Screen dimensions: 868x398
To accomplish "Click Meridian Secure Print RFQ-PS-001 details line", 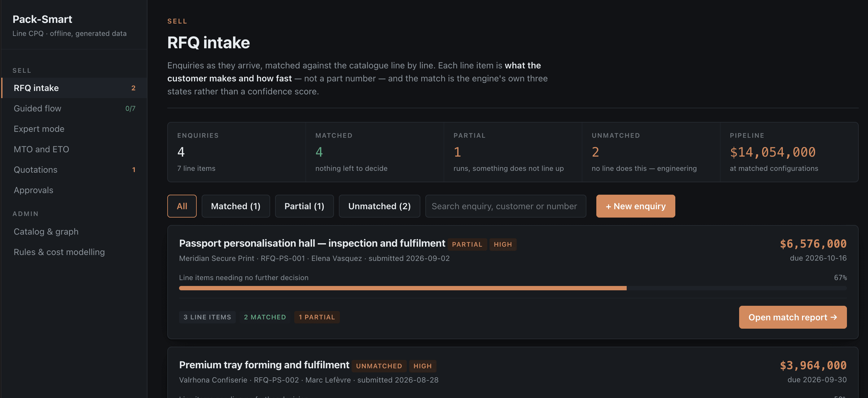I will point(314,258).
